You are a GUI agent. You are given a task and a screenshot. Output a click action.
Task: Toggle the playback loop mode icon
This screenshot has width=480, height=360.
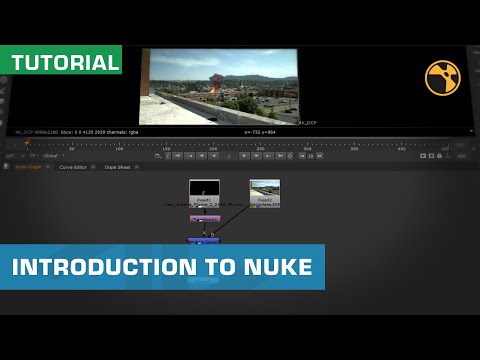click(x=158, y=156)
